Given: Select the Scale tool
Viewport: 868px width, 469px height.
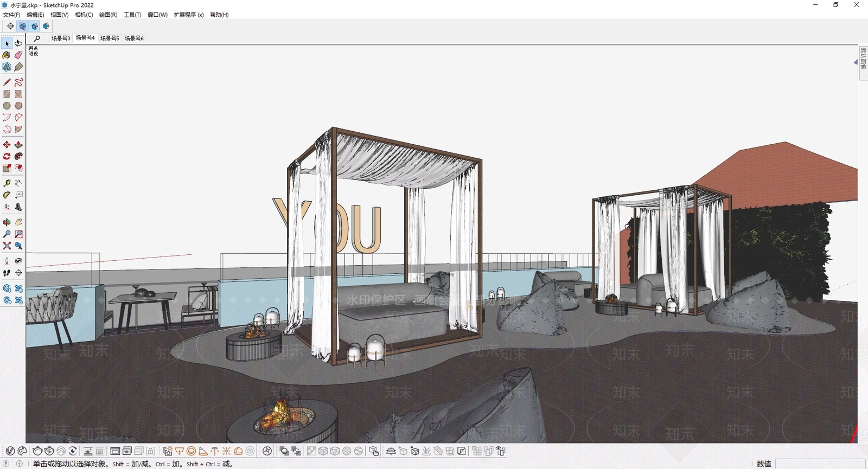Looking at the screenshot, I should [7, 168].
